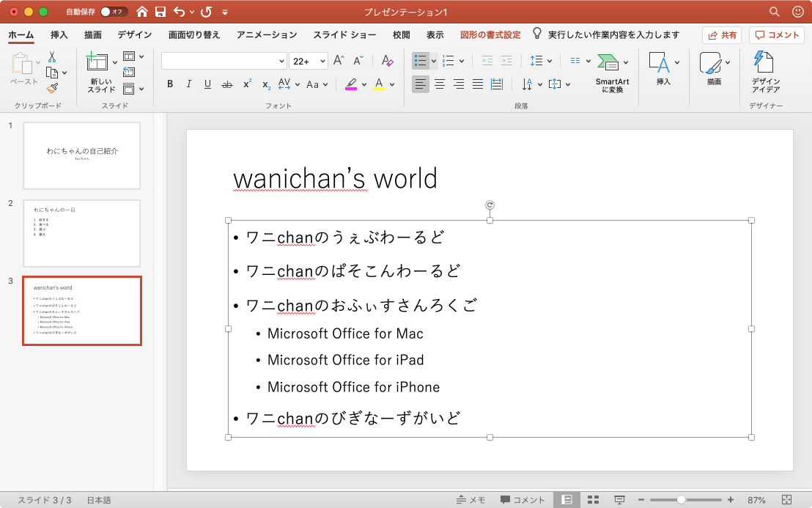The image size is (812, 508).
Task: Expand the font name combo box
Action: coord(281,61)
